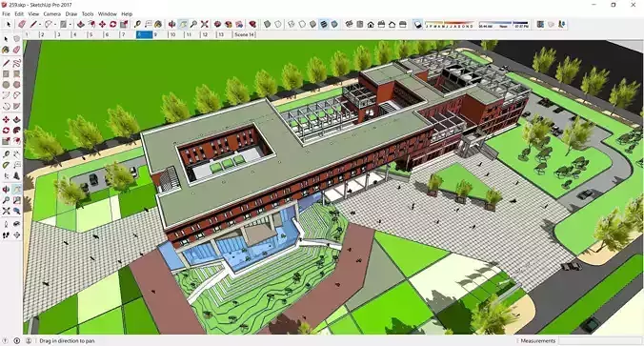The image size is (644, 346).
Task: Activate the Follow Me tool in left palette
Action: click(16, 131)
